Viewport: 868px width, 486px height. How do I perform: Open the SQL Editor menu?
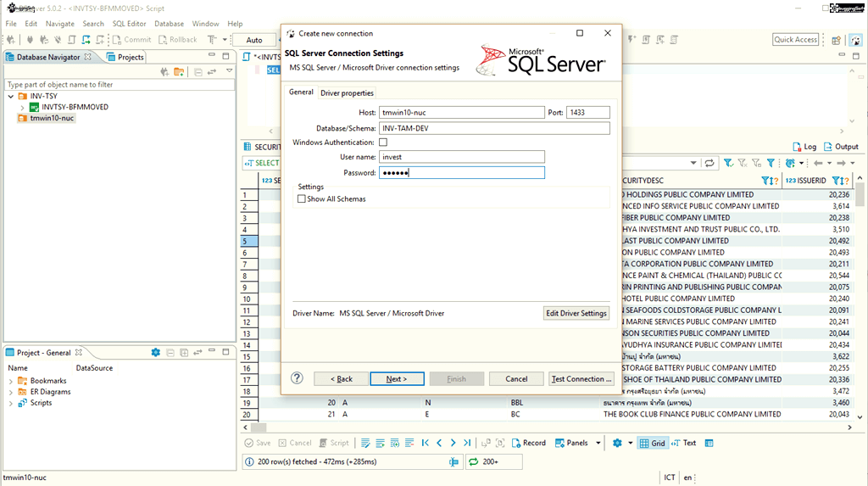(129, 24)
